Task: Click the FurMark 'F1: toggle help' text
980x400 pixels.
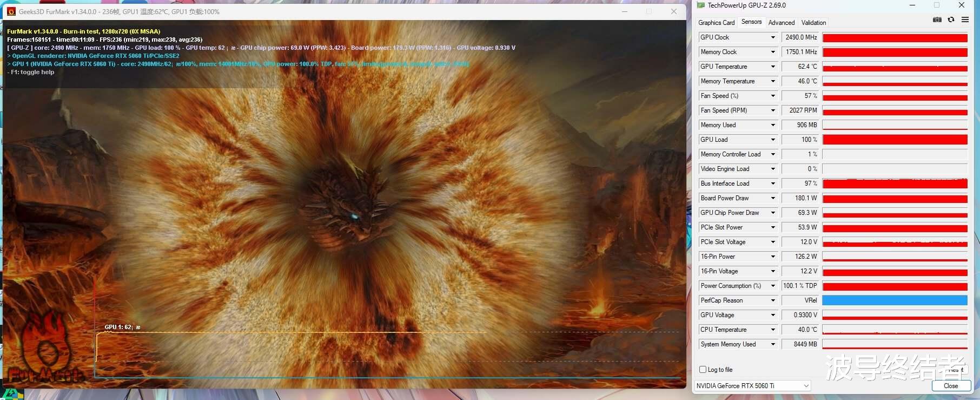Action: tap(31, 72)
